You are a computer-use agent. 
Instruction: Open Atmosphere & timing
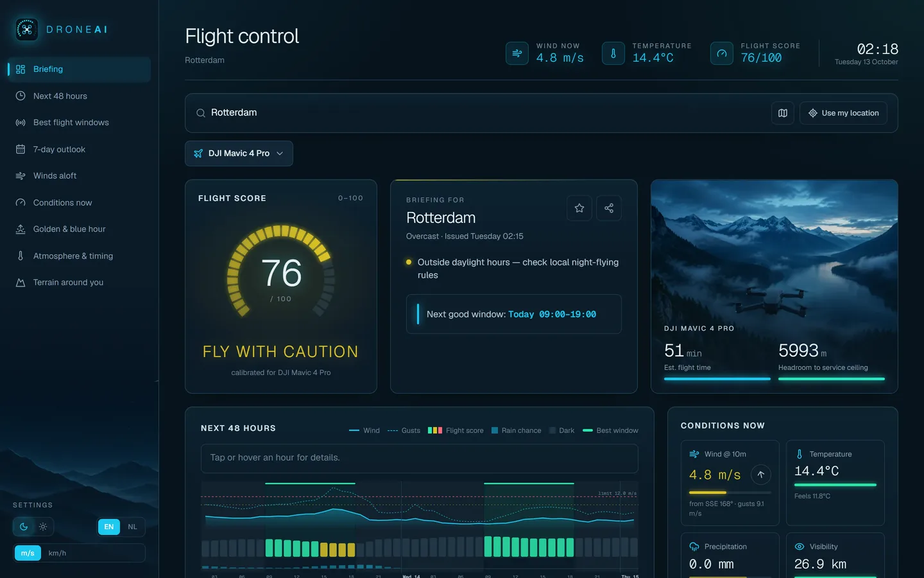[x=79, y=256]
